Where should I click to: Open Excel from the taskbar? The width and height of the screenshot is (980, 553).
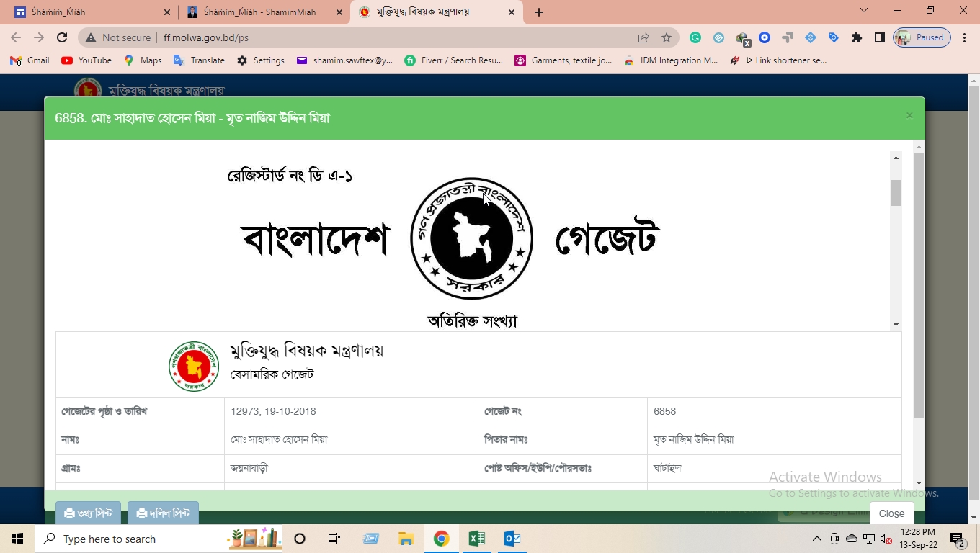[476, 539]
